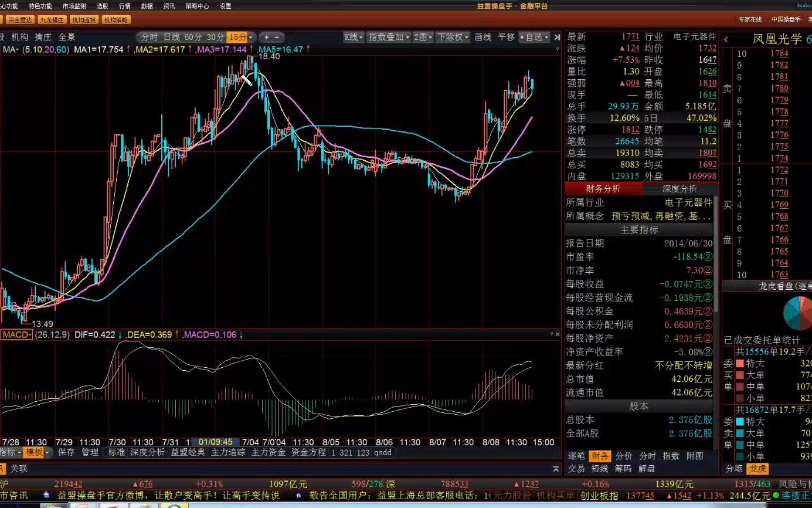This screenshot has height=508, width=812.
Task: Click the home icon before 益盟操盘手官方微博
Action: tap(46, 495)
